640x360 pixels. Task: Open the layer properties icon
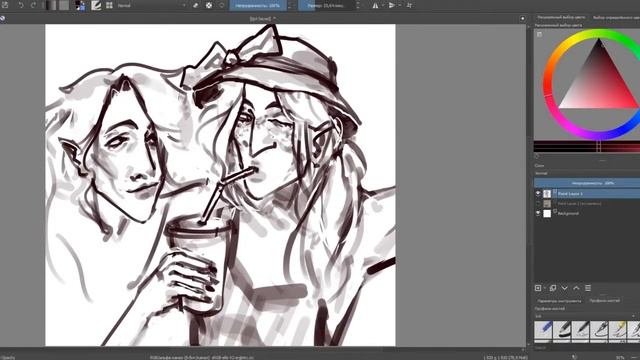click(588, 288)
